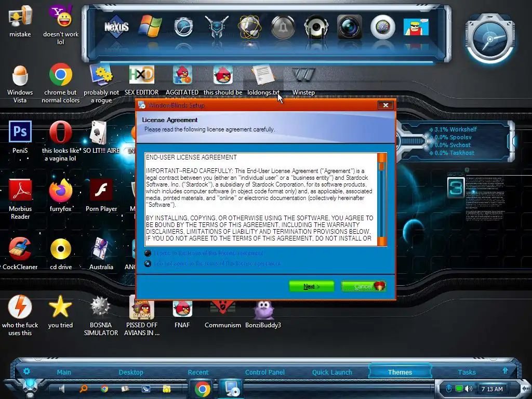Switch to the Tasks shelf tab
Screen dimensions: 532x399
click(x=467, y=372)
